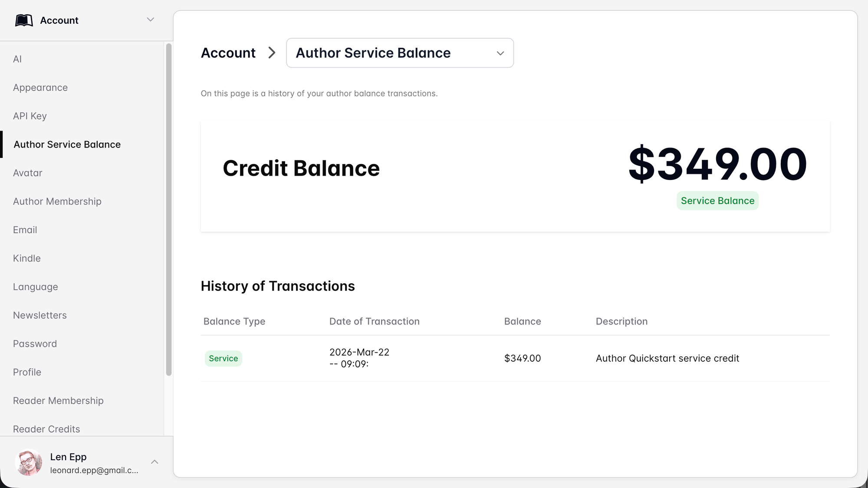Screen dimensions: 868x488
Task: Click the open book logo icon
Action: [24, 20]
